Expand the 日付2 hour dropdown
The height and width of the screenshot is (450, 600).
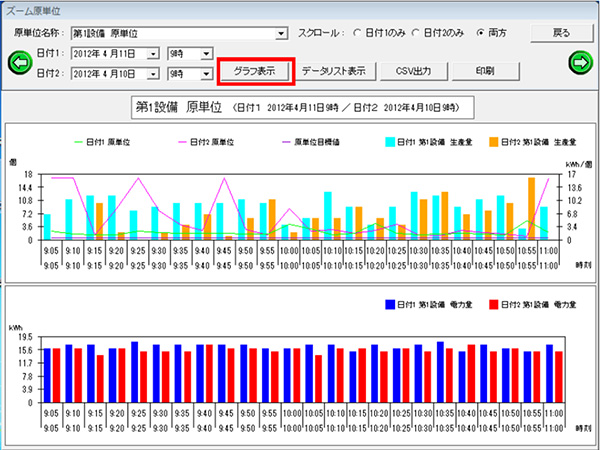[x=205, y=73]
